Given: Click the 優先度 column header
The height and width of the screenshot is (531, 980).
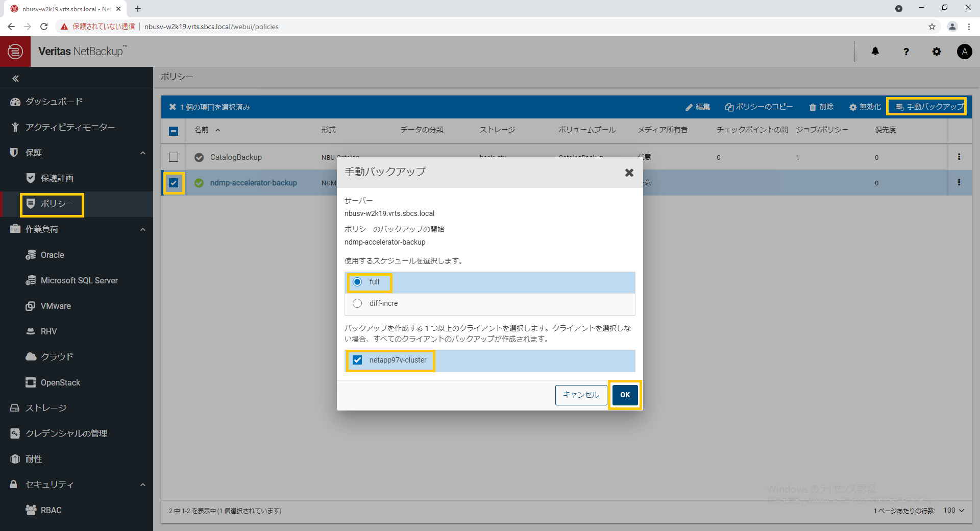Looking at the screenshot, I should pyautogui.click(x=886, y=130).
